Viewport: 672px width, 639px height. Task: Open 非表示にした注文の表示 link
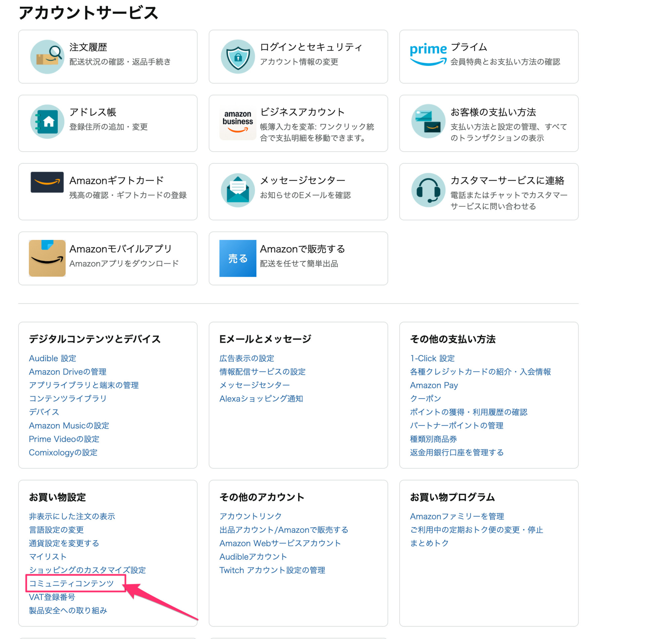tap(72, 516)
